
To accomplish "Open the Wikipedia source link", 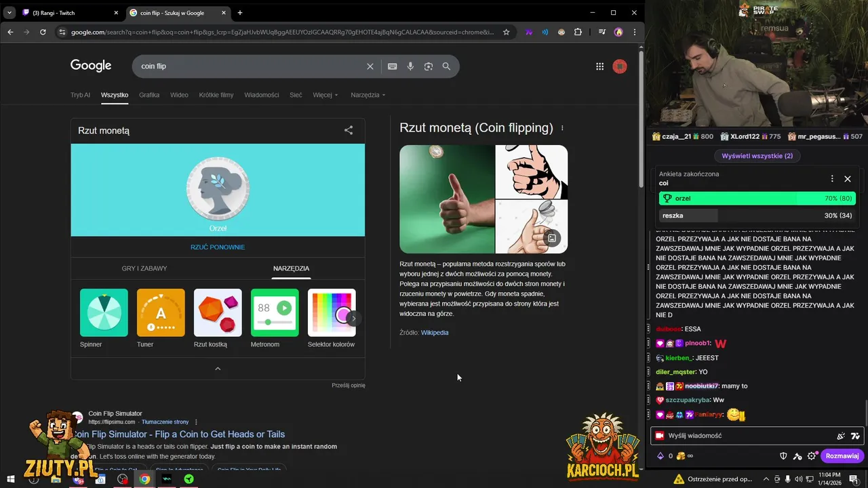I will 435,333.
